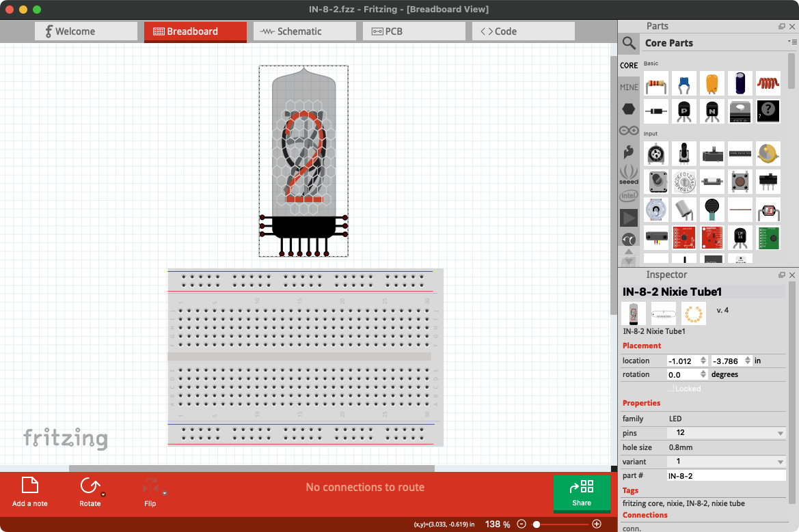
Task: Select the PNP transistor part
Action: pyautogui.click(x=684, y=111)
